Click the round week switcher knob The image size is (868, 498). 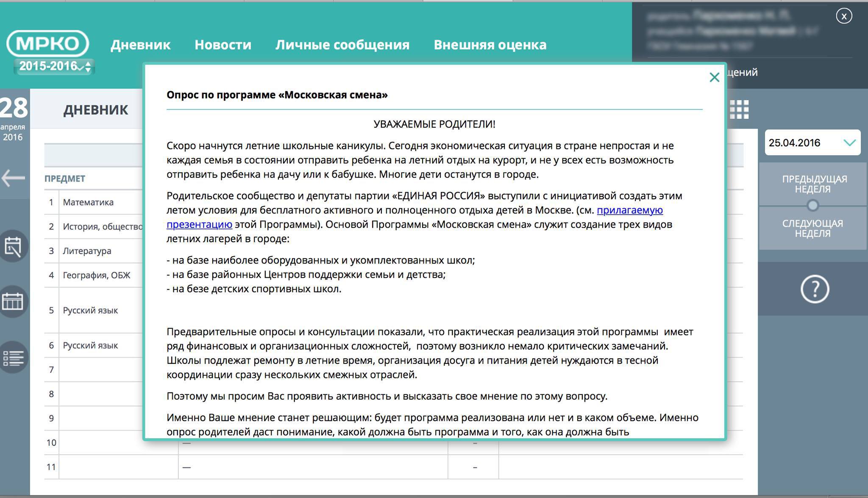pyautogui.click(x=812, y=206)
